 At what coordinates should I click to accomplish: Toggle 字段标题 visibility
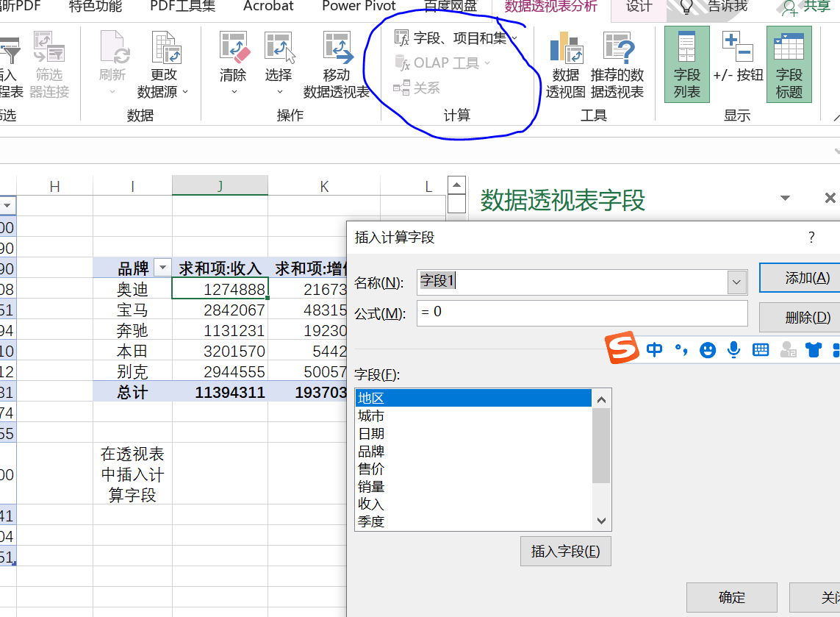(x=789, y=64)
